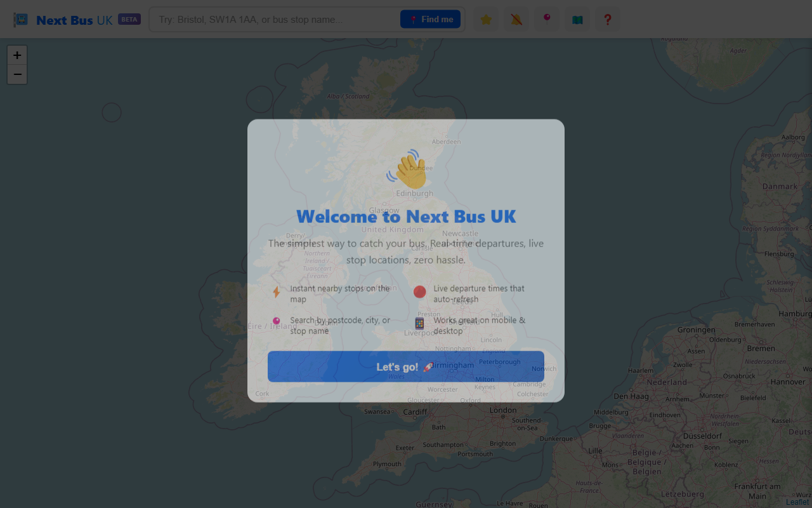Click the pink map pin icon in header
This screenshot has height=508, width=812.
[x=547, y=20]
